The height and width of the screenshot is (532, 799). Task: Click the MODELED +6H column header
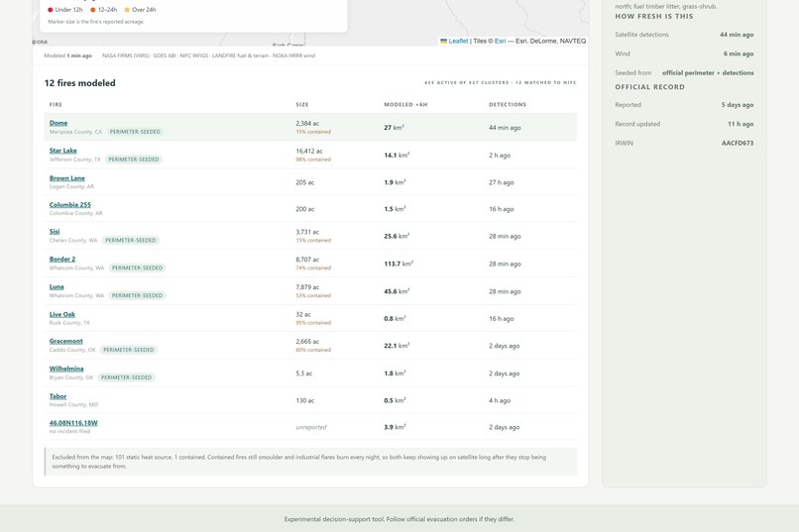tap(405, 104)
